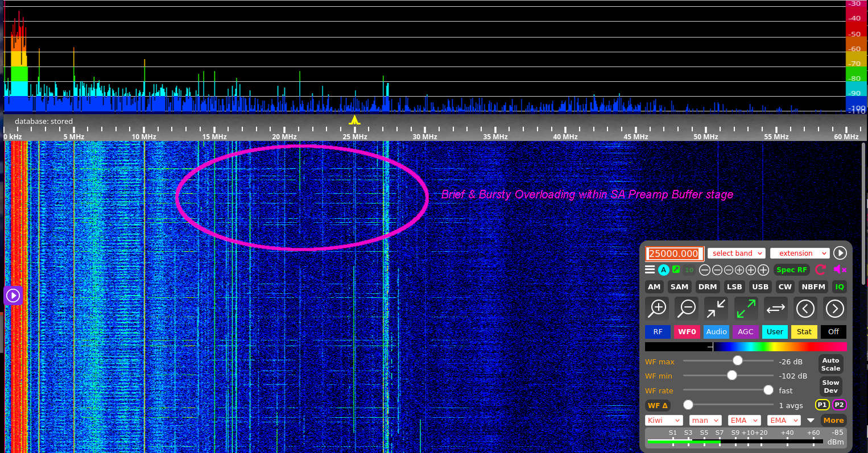Open the 'extension' dropdown

pos(799,253)
